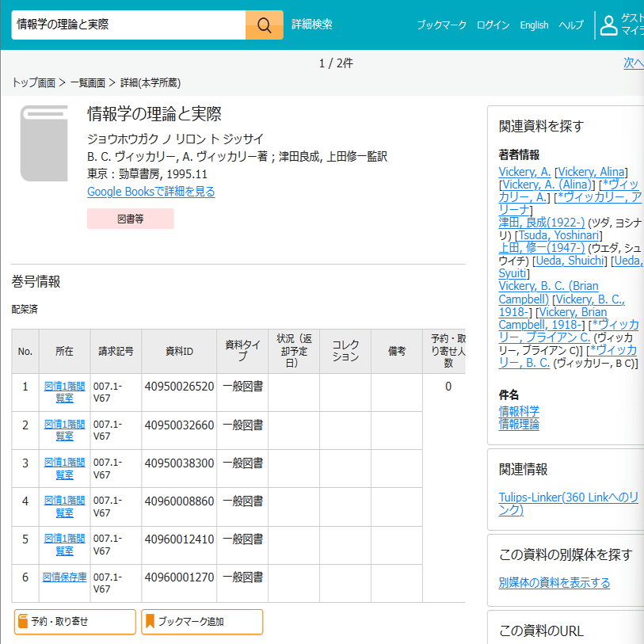Click the ブックマーク追加 bookmark button

tap(202, 621)
